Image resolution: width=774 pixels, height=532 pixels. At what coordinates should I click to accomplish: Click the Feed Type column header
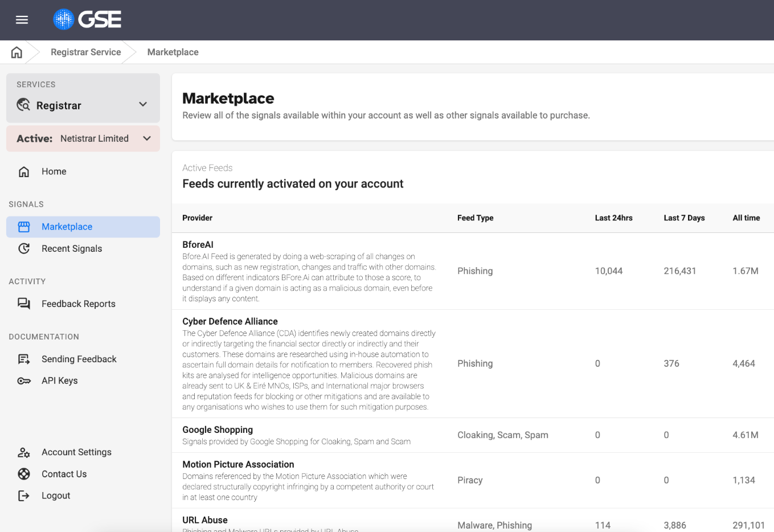tap(476, 218)
